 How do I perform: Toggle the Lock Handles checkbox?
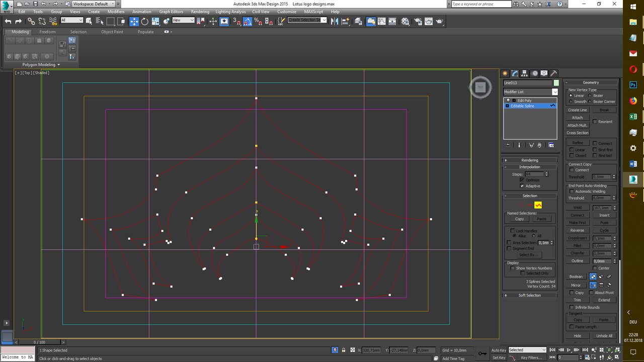click(512, 231)
